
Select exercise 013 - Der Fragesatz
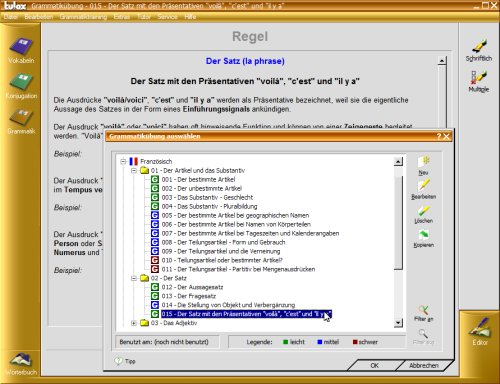click(x=189, y=296)
